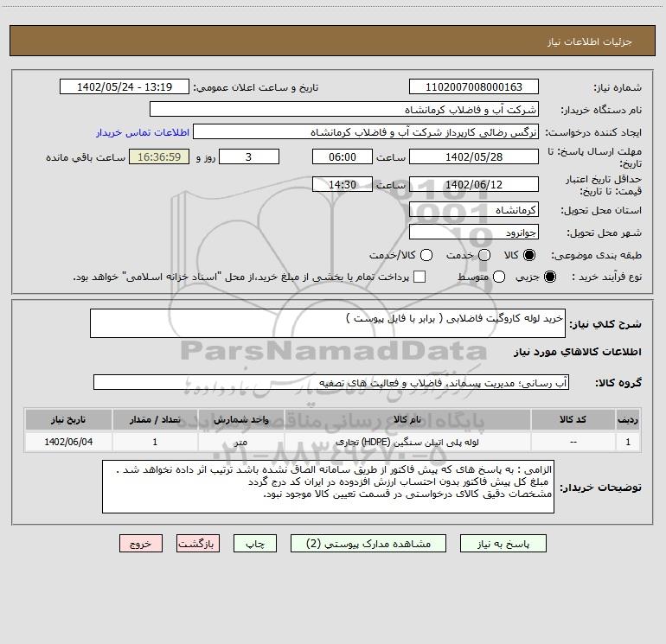Viewport: 666px width, 644px height.
Task: Select the کالا radio button
Action: (x=529, y=255)
